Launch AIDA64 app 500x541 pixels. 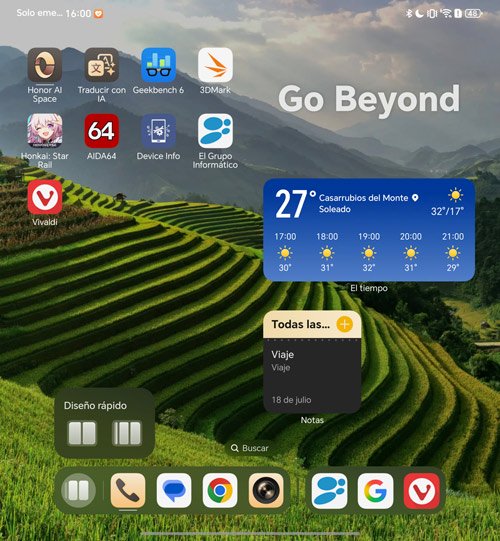(101, 131)
